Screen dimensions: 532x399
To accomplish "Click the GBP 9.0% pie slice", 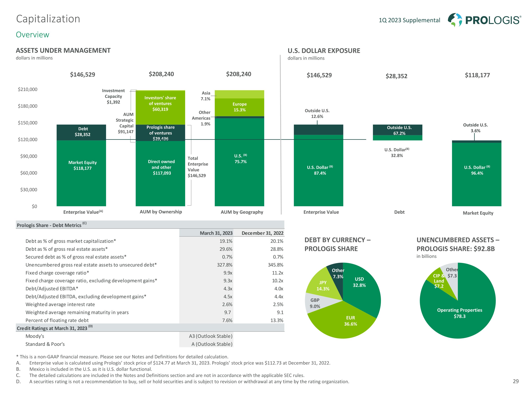I will coord(315,303).
